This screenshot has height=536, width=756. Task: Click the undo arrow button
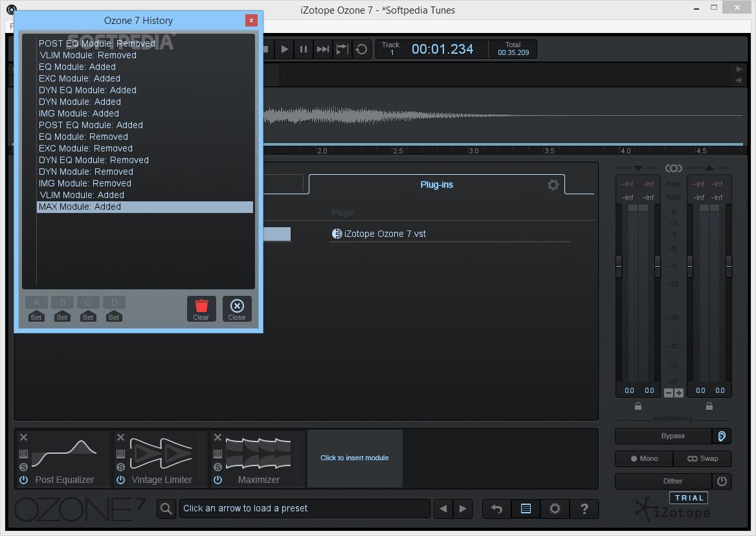click(x=496, y=509)
